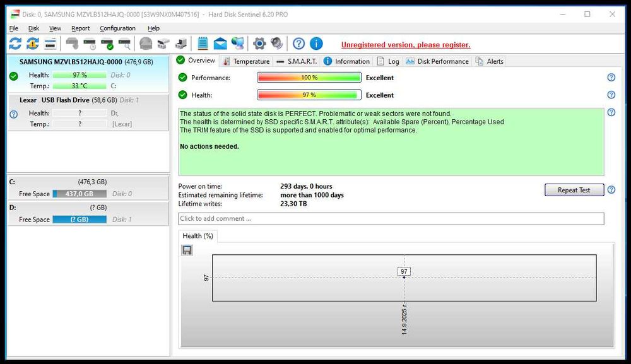631x364 pixels.
Task: Click the '23,30 TB' lifetime writes value
Action: point(293,204)
